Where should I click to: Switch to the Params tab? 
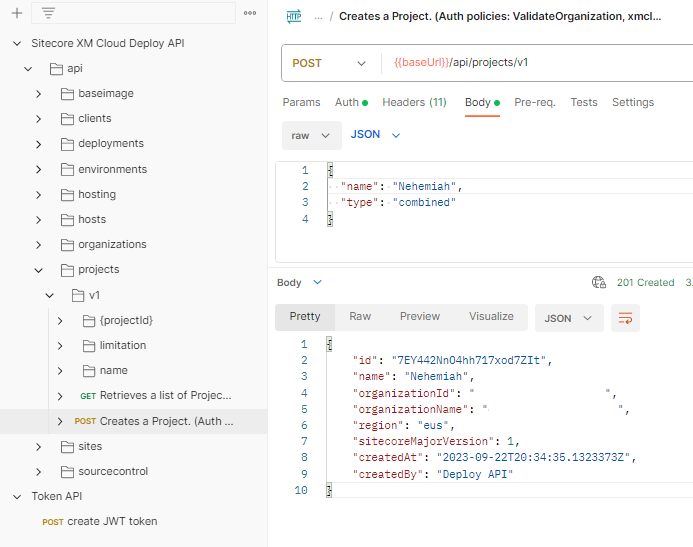coord(301,103)
